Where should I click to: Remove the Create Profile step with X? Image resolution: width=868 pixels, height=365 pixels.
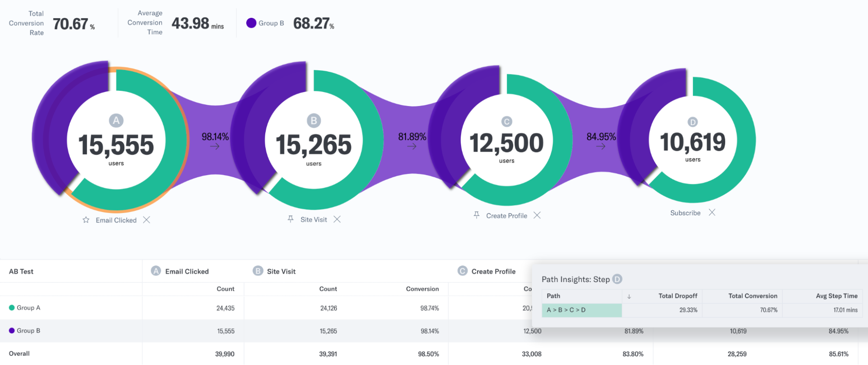tap(537, 215)
